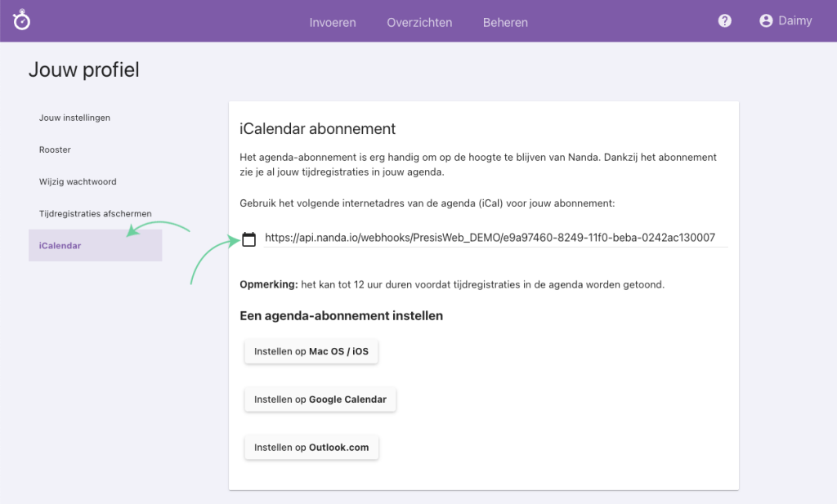837x504 pixels.
Task: Select the iCal subscription URL field
Action: coord(490,239)
